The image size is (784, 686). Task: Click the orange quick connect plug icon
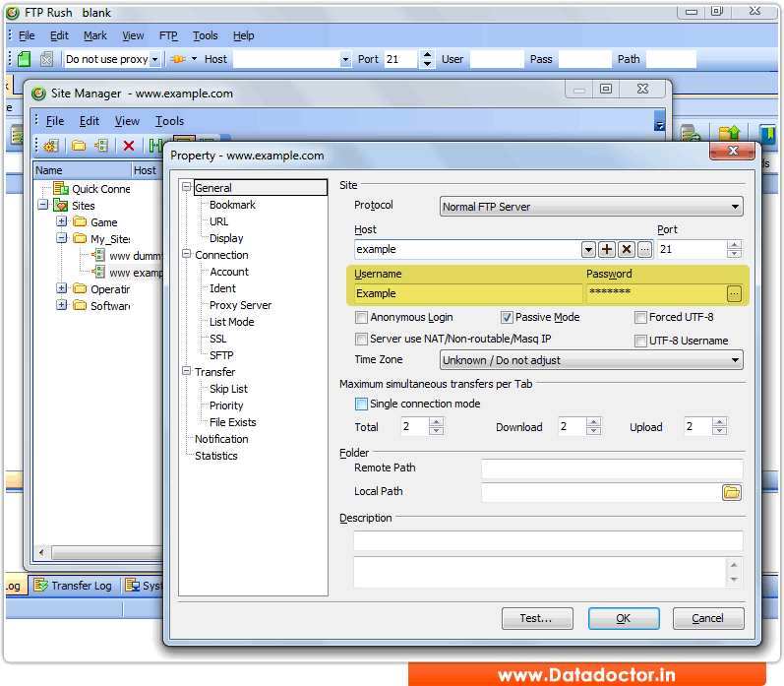tap(178, 59)
